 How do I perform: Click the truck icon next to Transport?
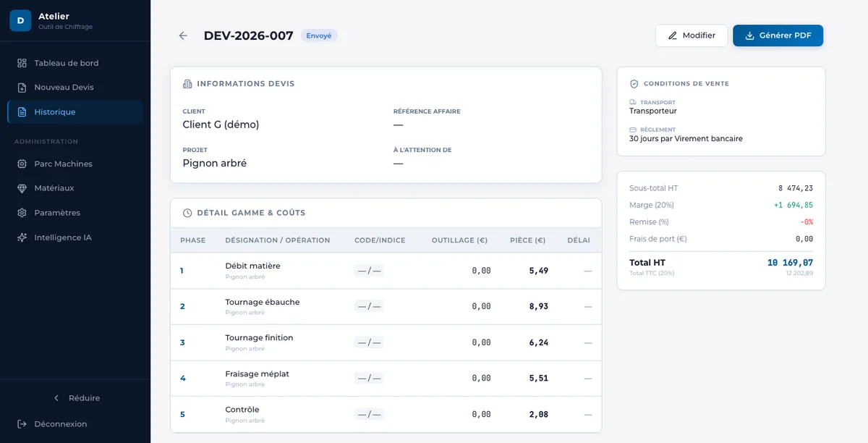(633, 103)
